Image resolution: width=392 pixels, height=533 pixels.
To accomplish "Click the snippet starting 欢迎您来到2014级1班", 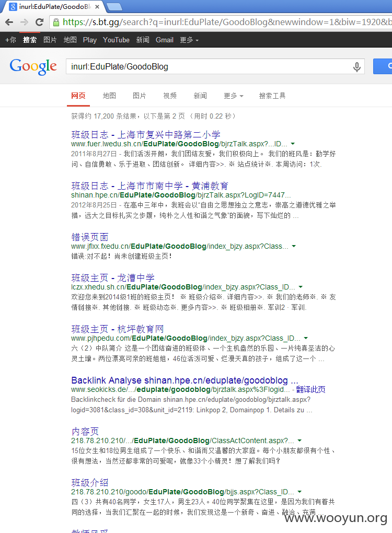I will click(x=203, y=302).
